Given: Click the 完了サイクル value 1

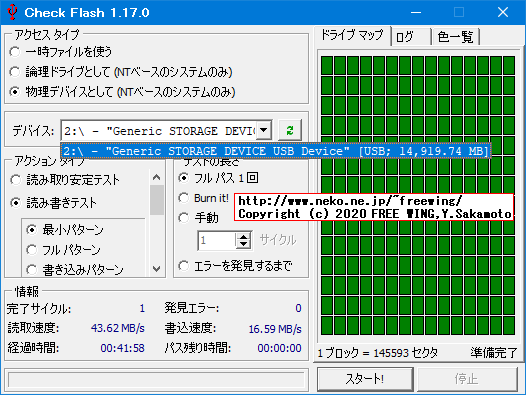Looking at the screenshot, I should pos(142,308).
